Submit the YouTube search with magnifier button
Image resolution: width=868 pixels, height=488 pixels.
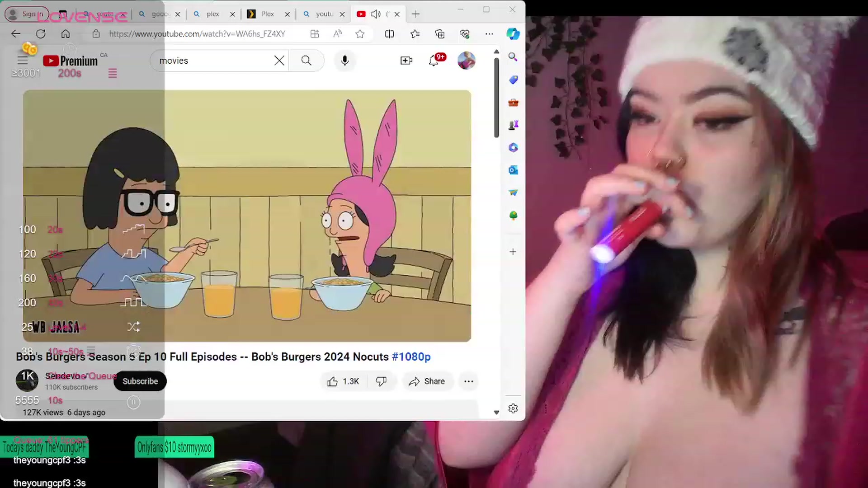(x=306, y=61)
